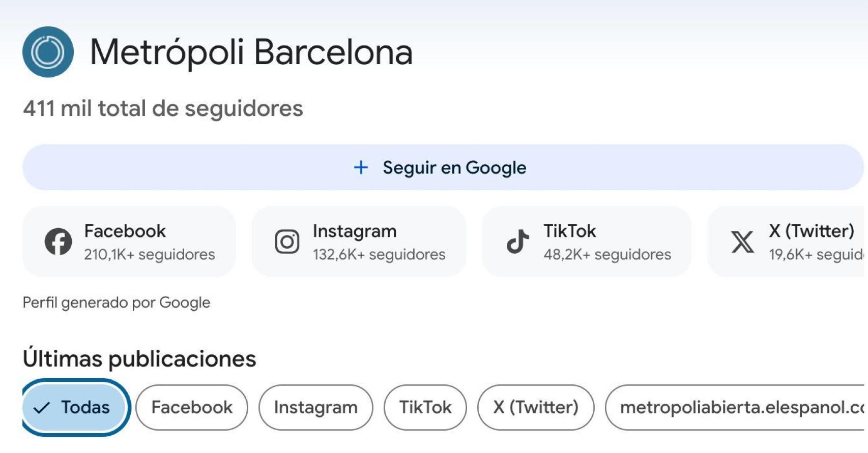Screen dimensions: 868x453
Task: Click the plus icon on Seguir en Google
Action: tap(361, 167)
